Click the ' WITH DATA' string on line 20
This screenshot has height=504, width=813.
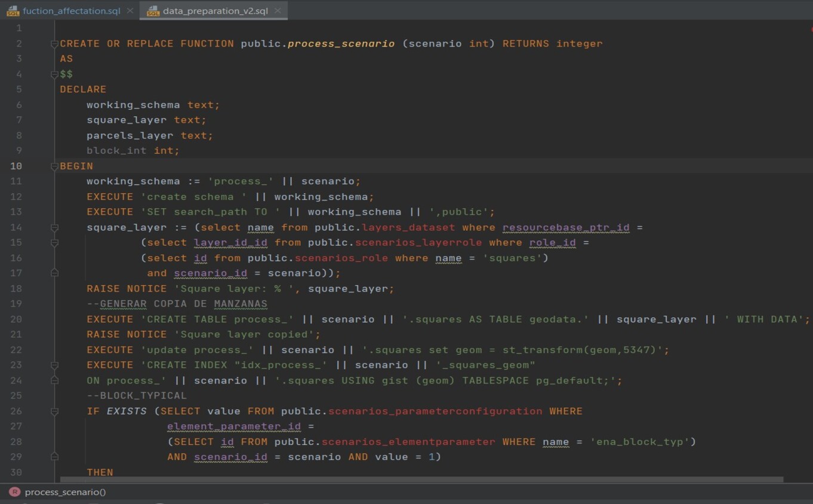[x=763, y=319]
